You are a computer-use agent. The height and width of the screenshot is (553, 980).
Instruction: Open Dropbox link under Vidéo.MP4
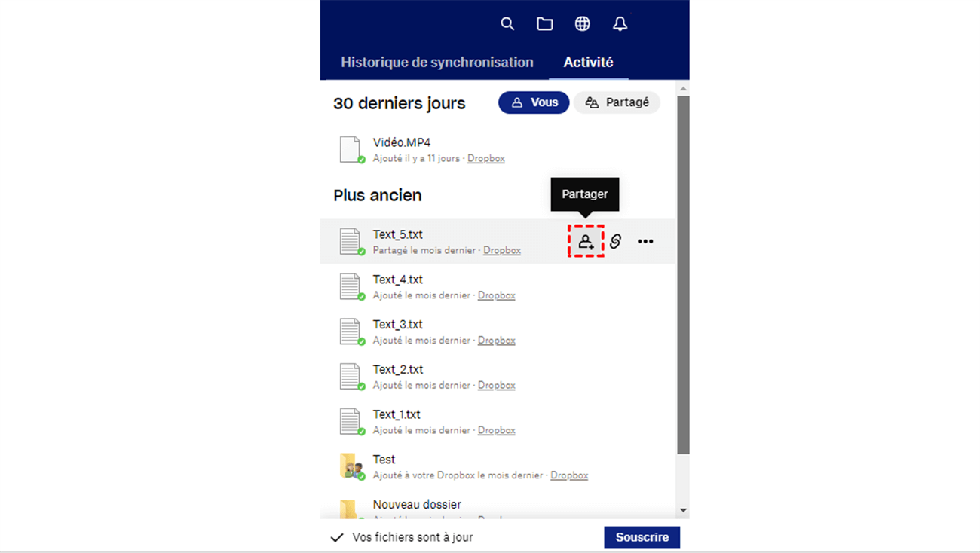(x=486, y=158)
